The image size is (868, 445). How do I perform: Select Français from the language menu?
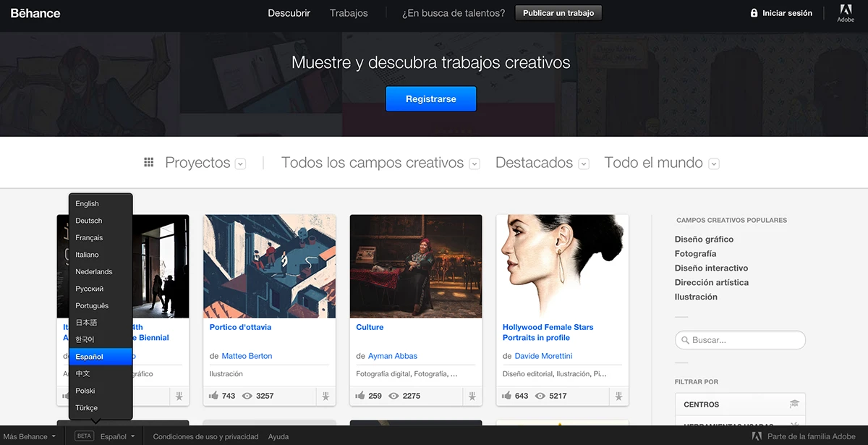(x=89, y=237)
